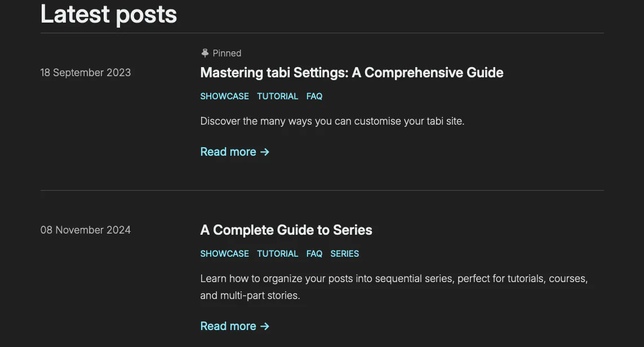644x347 pixels.
Task: Open the "A Complete Guide to Series" title
Action: tap(286, 230)
